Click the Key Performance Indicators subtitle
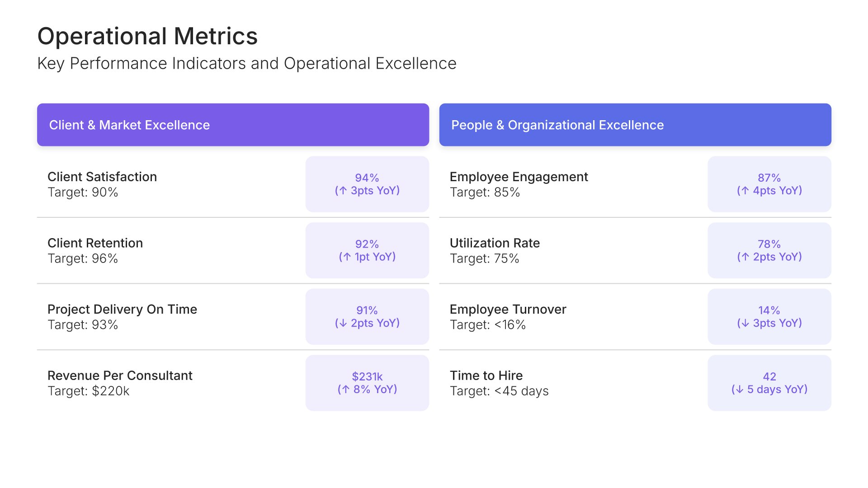 coord(247,64)
